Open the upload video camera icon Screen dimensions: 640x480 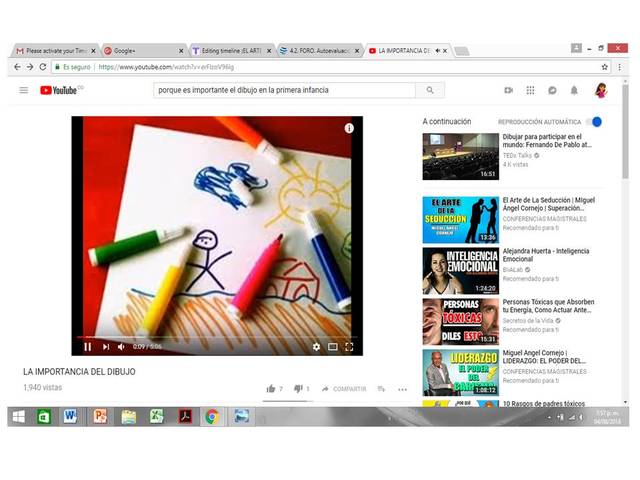[508, 90]
